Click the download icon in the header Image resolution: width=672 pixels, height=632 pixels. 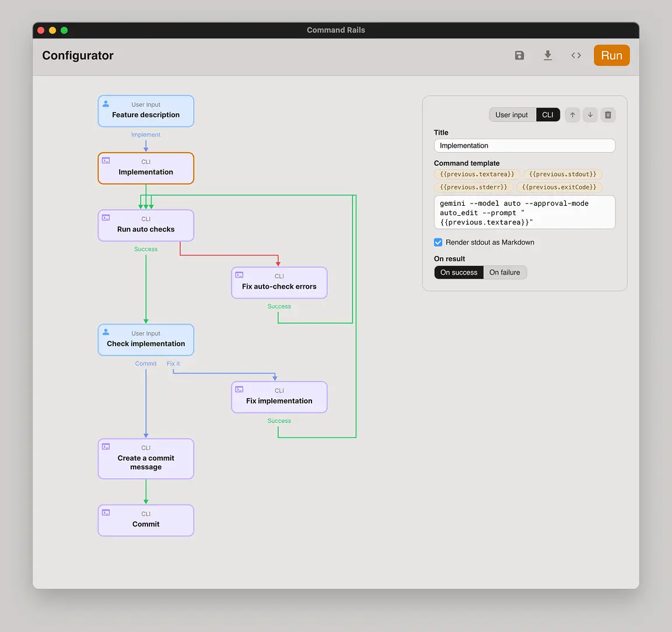click(x=547, y=55)
